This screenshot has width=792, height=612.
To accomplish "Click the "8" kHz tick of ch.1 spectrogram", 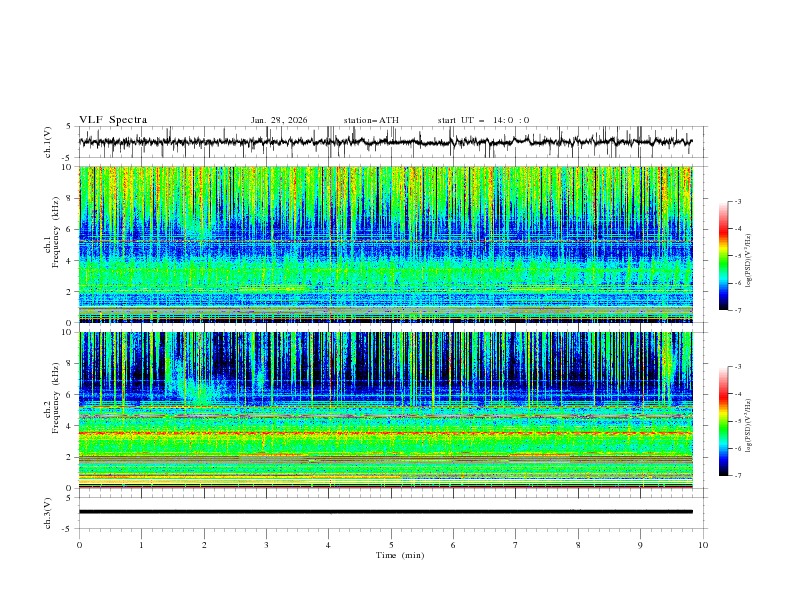I will coord(71,198).
